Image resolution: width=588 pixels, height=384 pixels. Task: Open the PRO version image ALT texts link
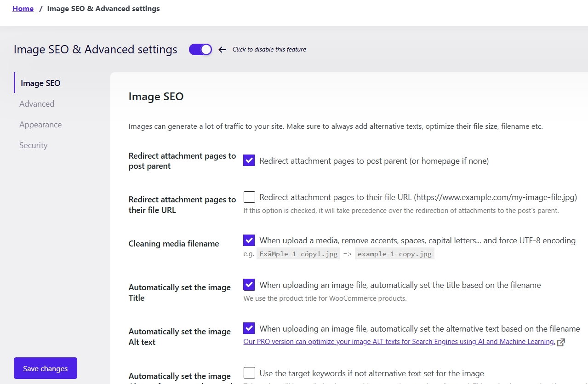tap(399, 342)
